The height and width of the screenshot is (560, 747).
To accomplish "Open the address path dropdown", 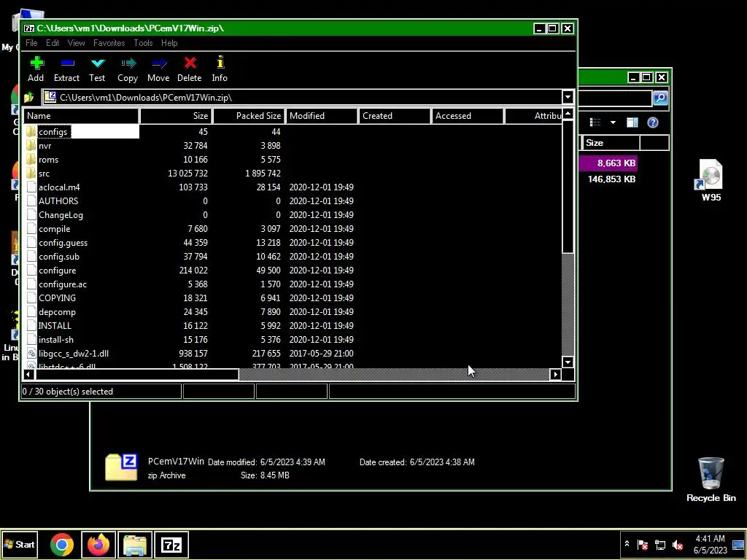I will [x=568, y=98].
